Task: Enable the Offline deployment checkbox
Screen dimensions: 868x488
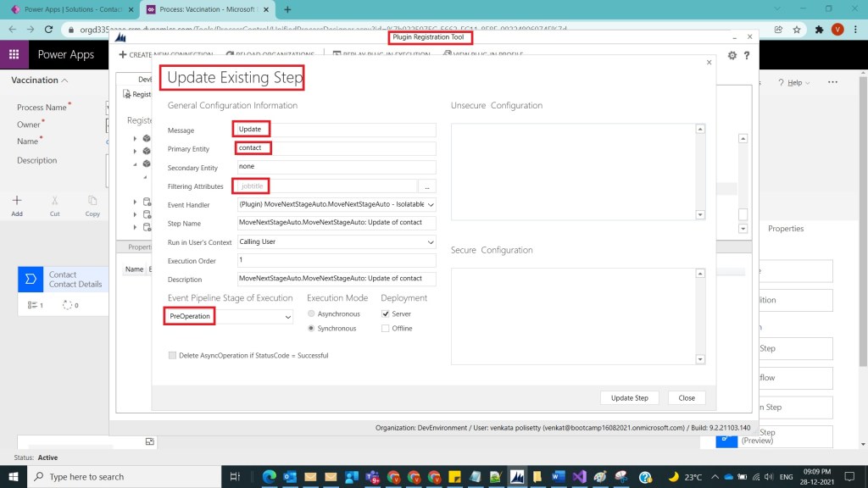Action: point(386,328)
